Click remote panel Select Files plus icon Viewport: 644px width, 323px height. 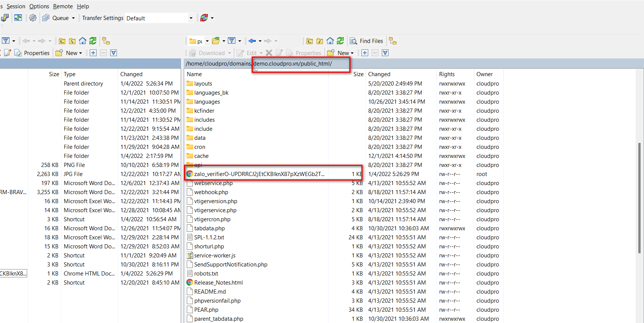click(x=365, y=53)
